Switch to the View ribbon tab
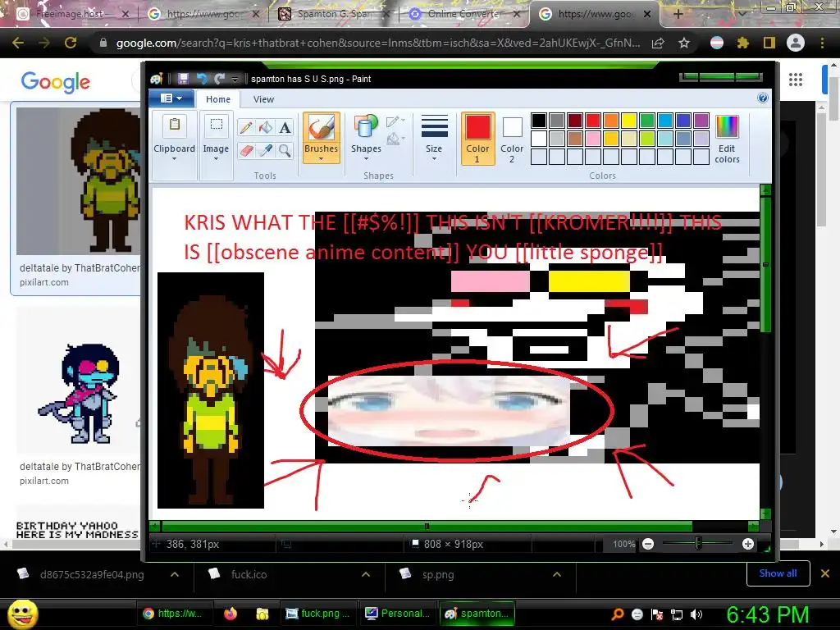Viewport: 840px width, 630px height. point(263,99)
